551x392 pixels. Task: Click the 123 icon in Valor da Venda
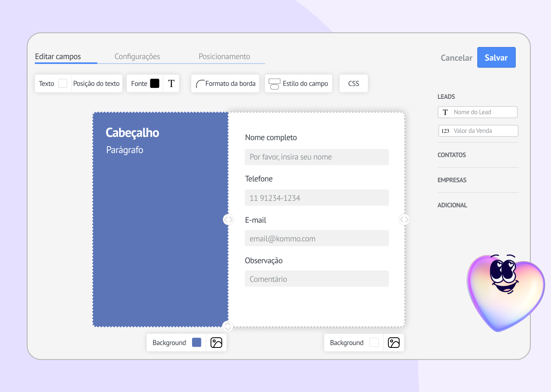[445, 131]
